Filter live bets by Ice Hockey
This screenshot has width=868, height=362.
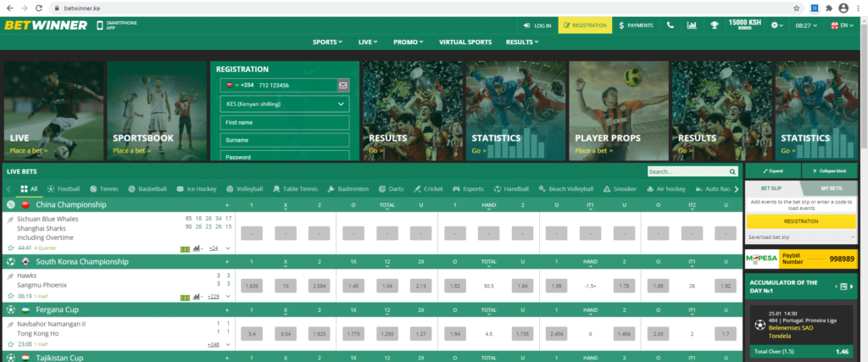click(x=196, y=189)
